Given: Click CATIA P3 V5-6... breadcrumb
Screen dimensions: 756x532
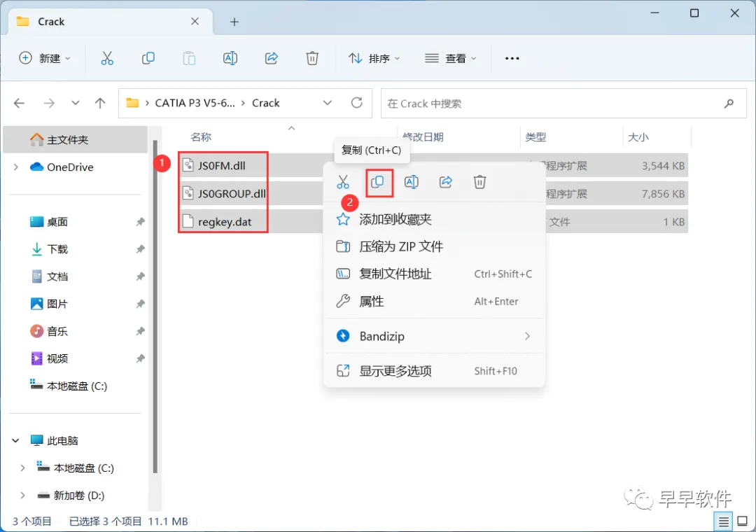Looking at the screenshot, I should 195,103.
